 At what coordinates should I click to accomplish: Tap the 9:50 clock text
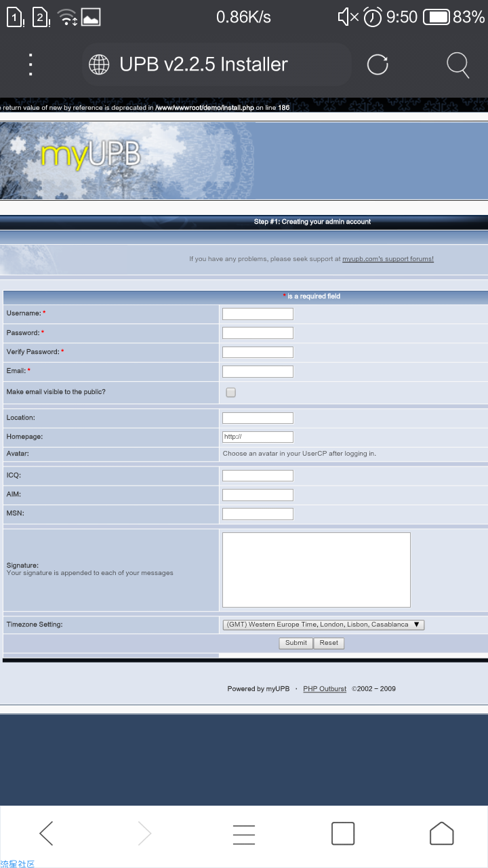tap(402, 18)
